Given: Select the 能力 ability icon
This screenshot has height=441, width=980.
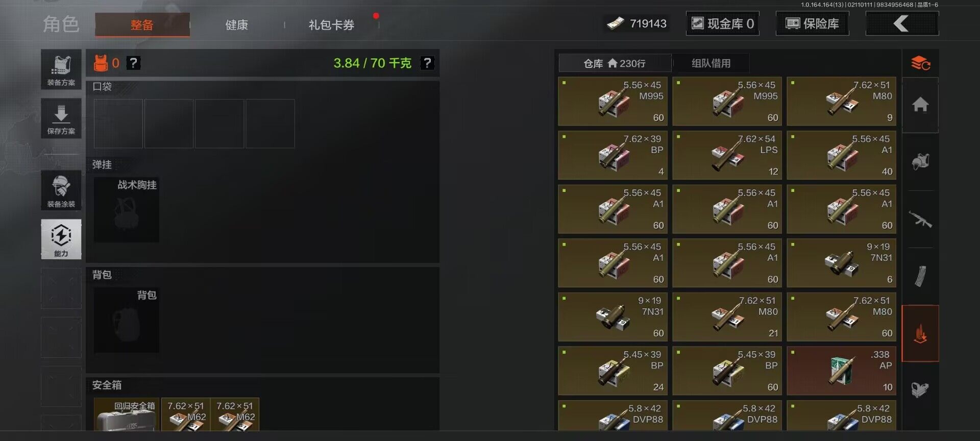Looking at the screenshot, I should pos(61,239).
